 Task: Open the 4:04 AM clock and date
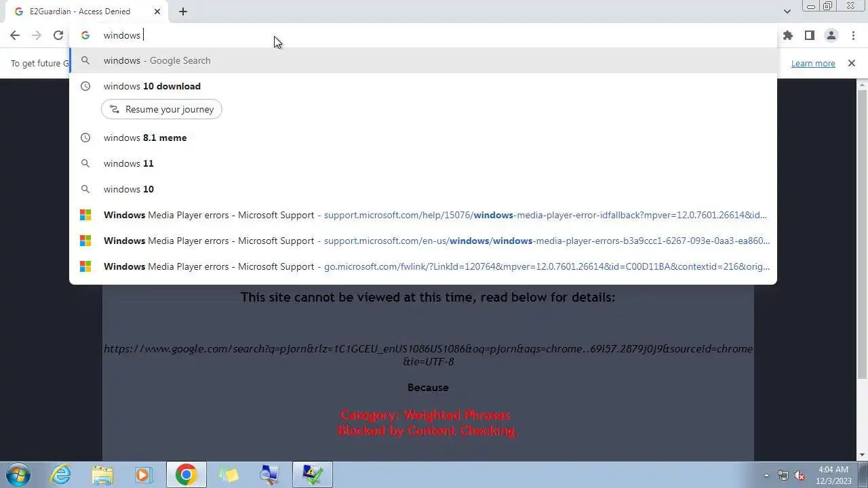coord(833,475)
